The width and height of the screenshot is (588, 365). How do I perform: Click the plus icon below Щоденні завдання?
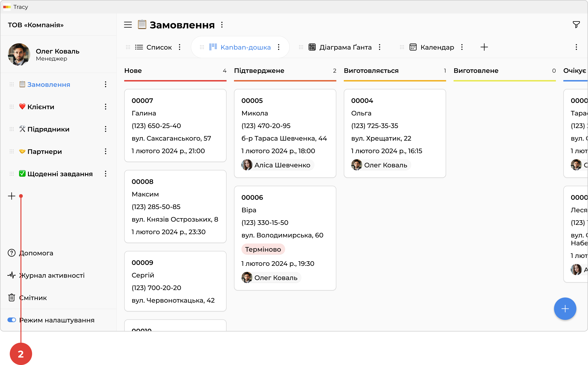(12, 196)
